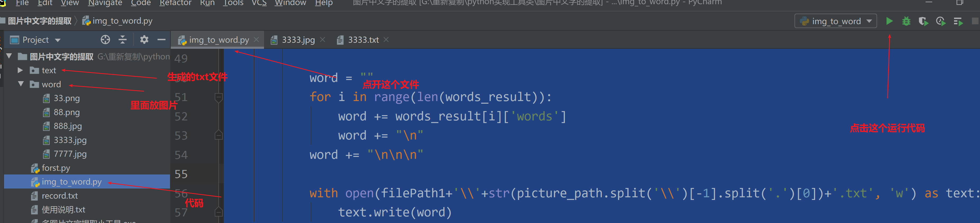Toggle code fold marker at line 57
980x223 pixels.
pyautogui.click(x=219, y=212)
